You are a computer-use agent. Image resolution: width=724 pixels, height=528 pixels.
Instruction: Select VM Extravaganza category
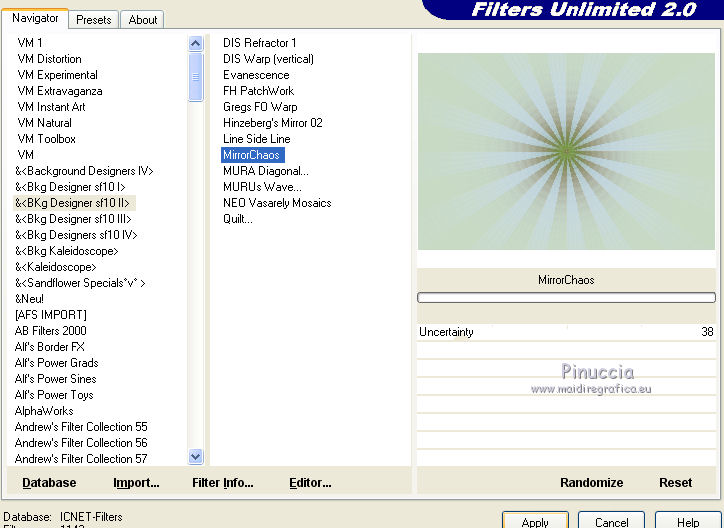point(60,91)
